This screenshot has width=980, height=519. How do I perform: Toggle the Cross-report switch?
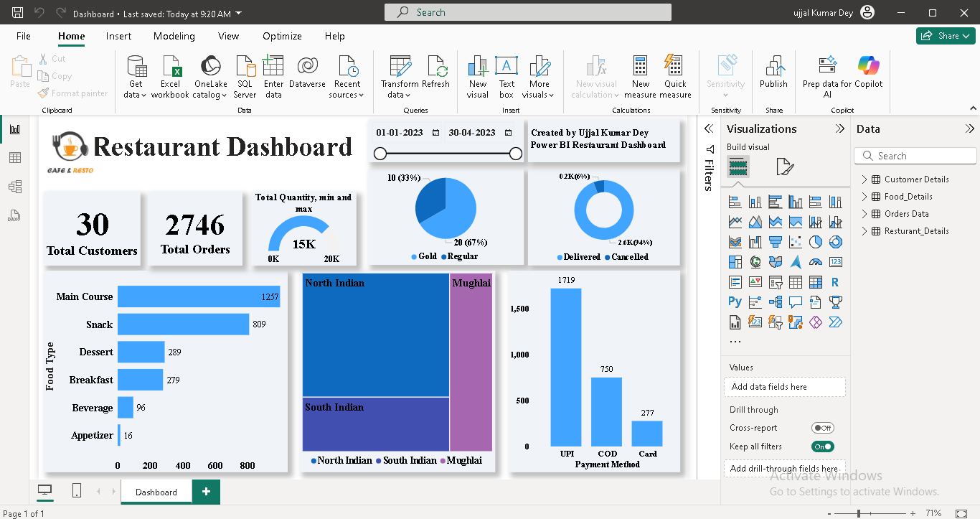(x=822, y=428)
